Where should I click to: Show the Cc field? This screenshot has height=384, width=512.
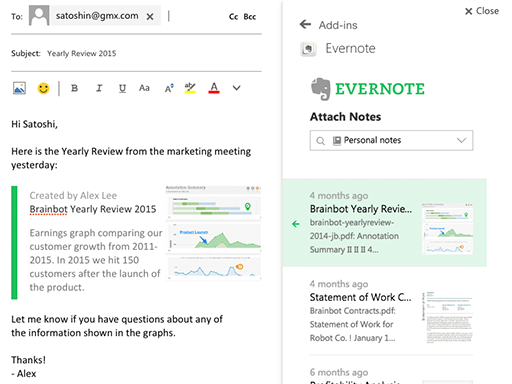point(233,17)
